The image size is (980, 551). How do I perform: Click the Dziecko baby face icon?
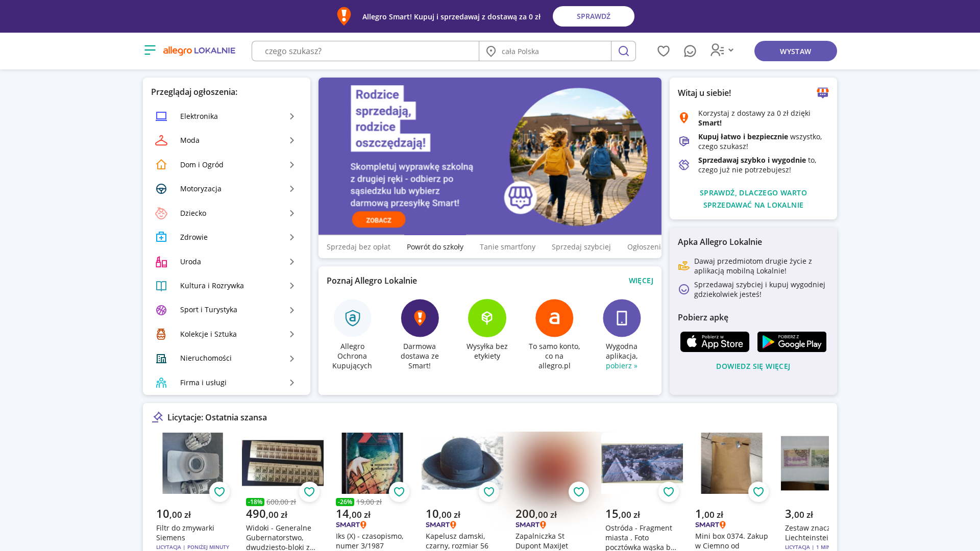pos(161,213)
